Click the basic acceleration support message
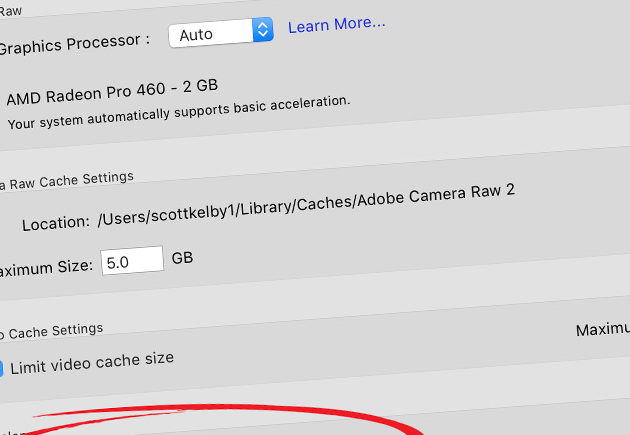630x435 pixels. pyautogui.click(x=179, y=112)
